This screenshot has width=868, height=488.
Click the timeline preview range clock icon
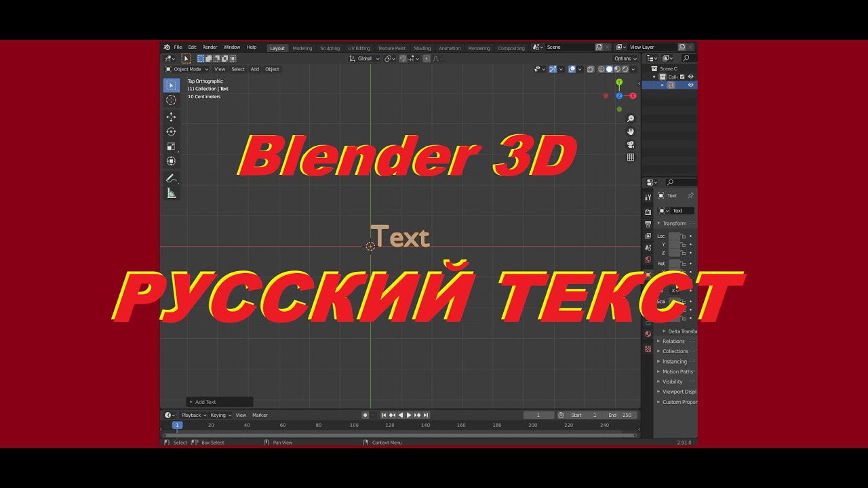(561, 415)
